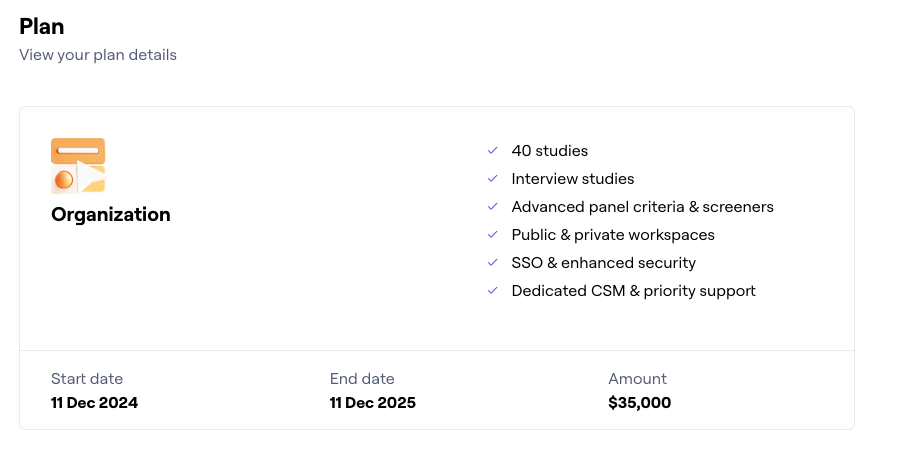Screen dimensions: 904x453
Task: Click the checkmark beside Interview studies
Action: pos(492,179)
